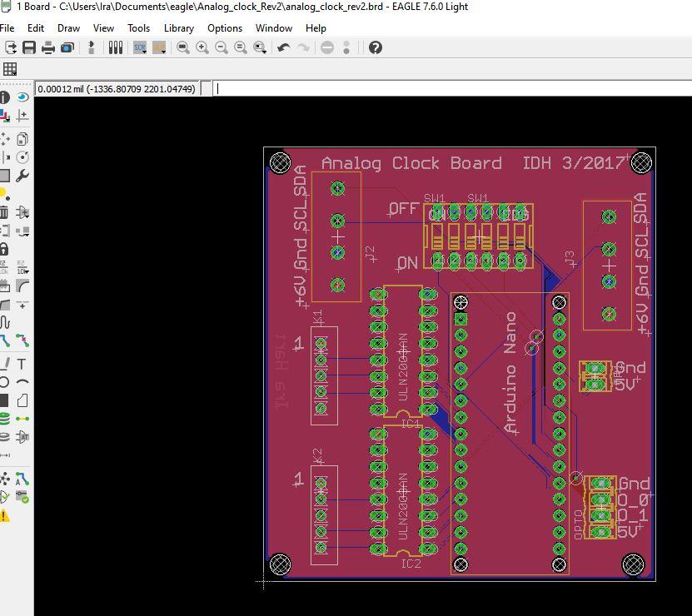Open the Edit menu

point(35,28)
